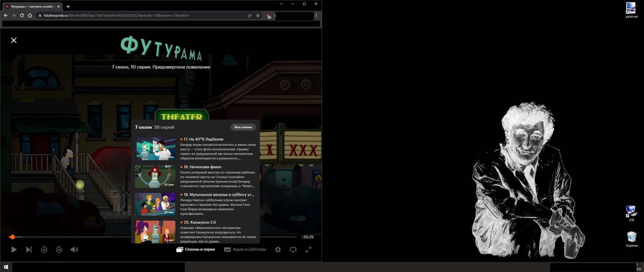Open ZTE desktop shortcut
The width and height of the screenshot is (644, 272).
click(631, 213)
